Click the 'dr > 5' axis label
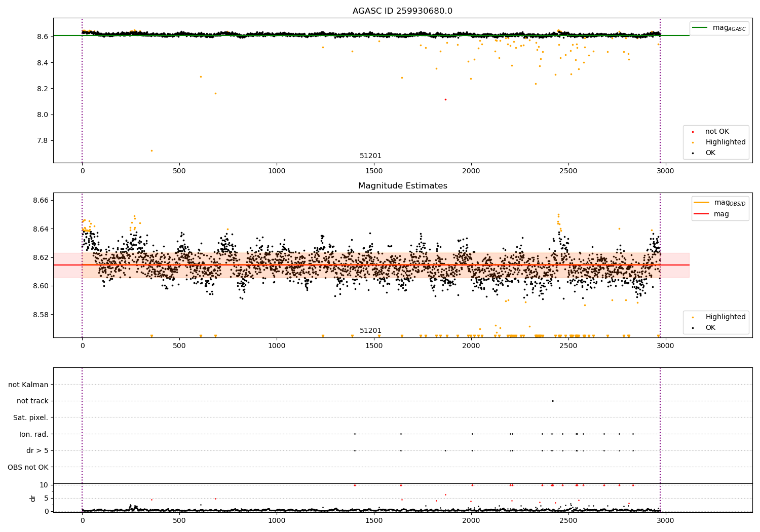The height and width of the screenshot is (532, 760). tap(37, 451)
